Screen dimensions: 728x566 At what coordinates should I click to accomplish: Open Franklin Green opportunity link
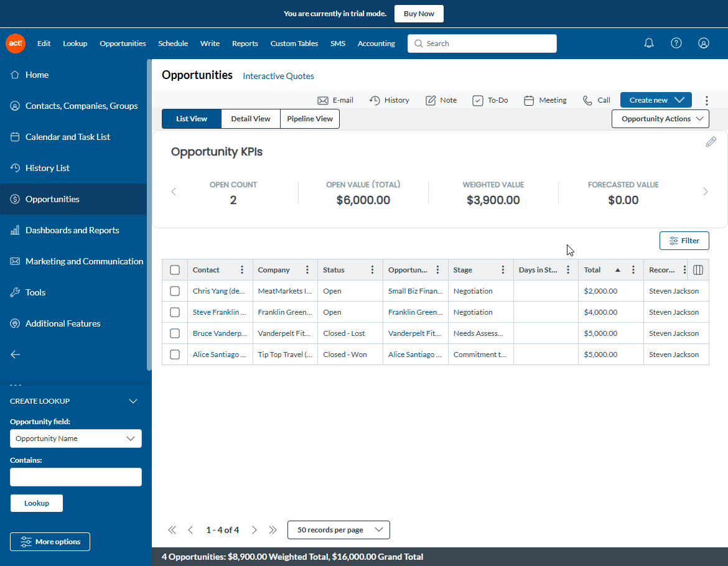(415, 312)
